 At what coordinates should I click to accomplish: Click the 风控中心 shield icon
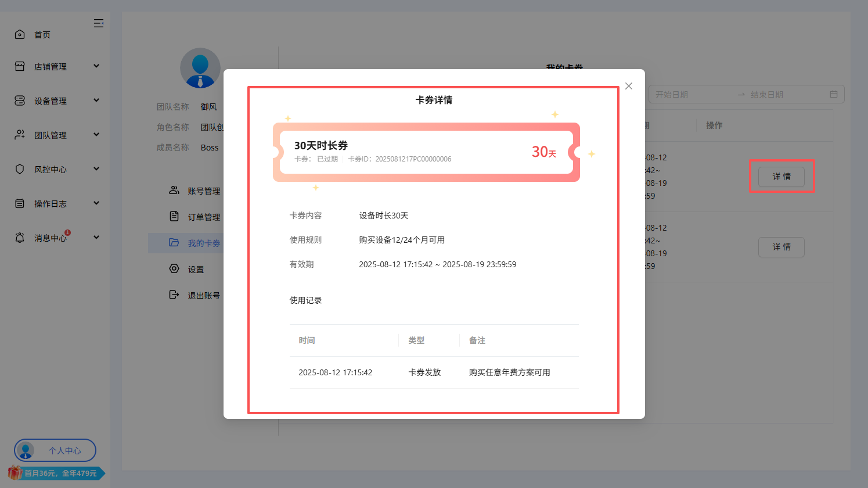[20, 170]
